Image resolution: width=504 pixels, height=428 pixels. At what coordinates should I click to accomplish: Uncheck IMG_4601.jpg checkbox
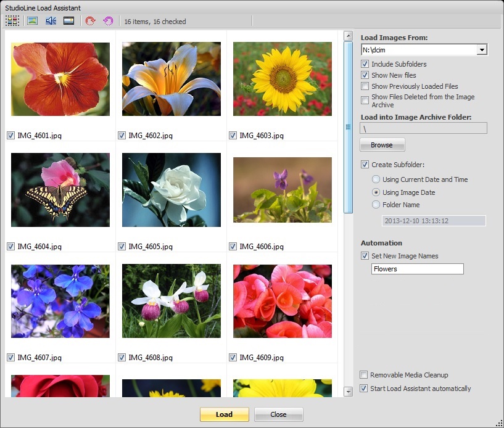[10, 135]
